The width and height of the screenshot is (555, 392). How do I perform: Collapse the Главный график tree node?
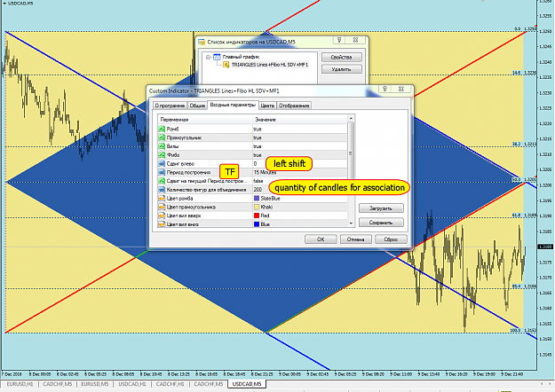click(208, 57)
